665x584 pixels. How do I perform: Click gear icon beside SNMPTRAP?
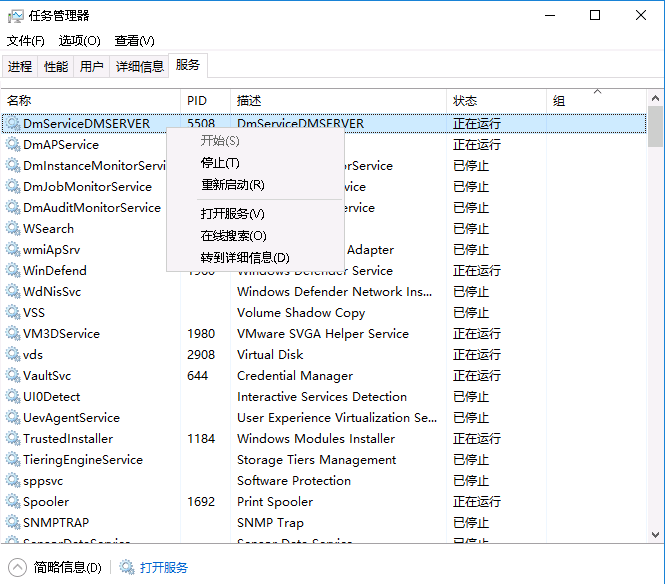click(13, 522)
